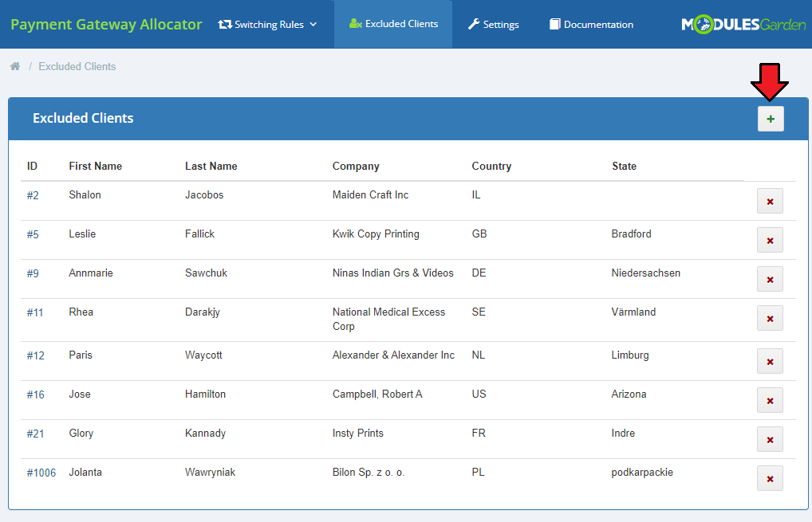The width and height of the screenshot is (812, 522).
Task: Open client ID #5 link
Action: pos(33,234)
